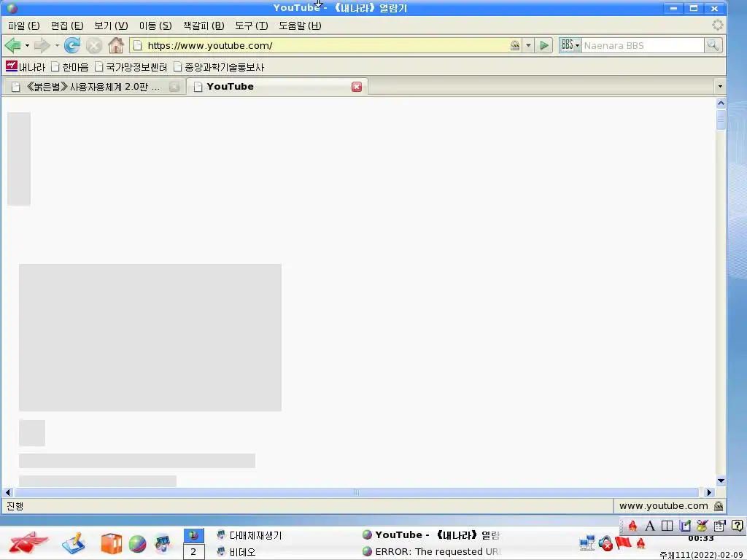Open the 파일 (F) menu
The height and width of the screenshot is (560, 747).
[24, 26]
